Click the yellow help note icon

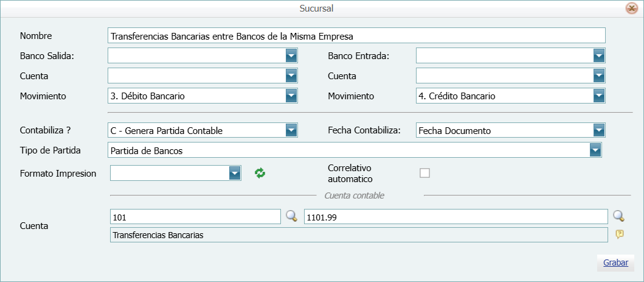[x=619, y=234]
